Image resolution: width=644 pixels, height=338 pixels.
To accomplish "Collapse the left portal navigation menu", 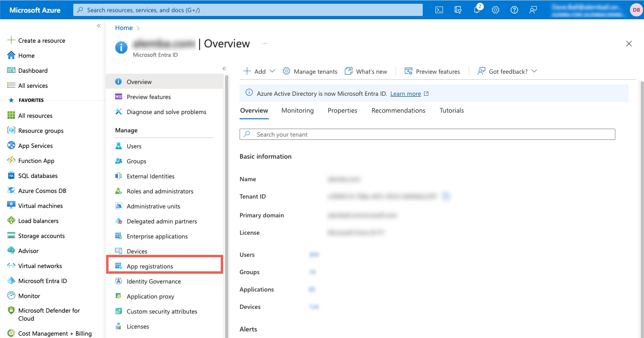I will (99, 26).
